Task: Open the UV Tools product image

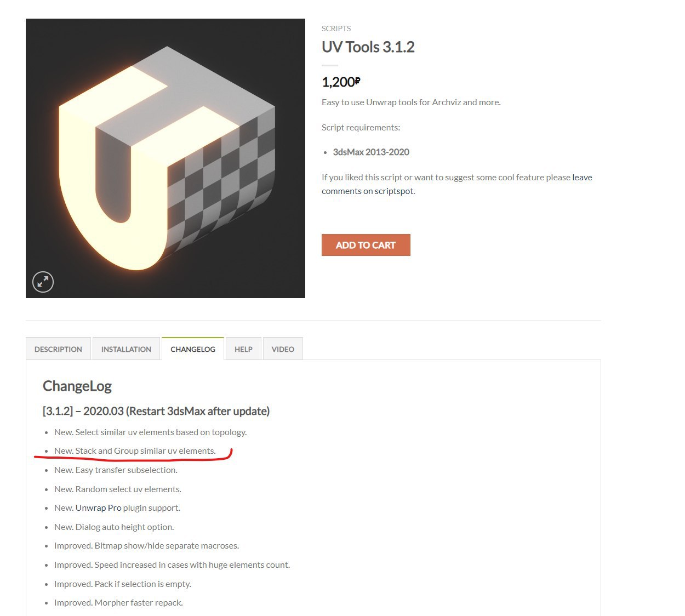Action: pyautogui.click(x=165, y=158)
